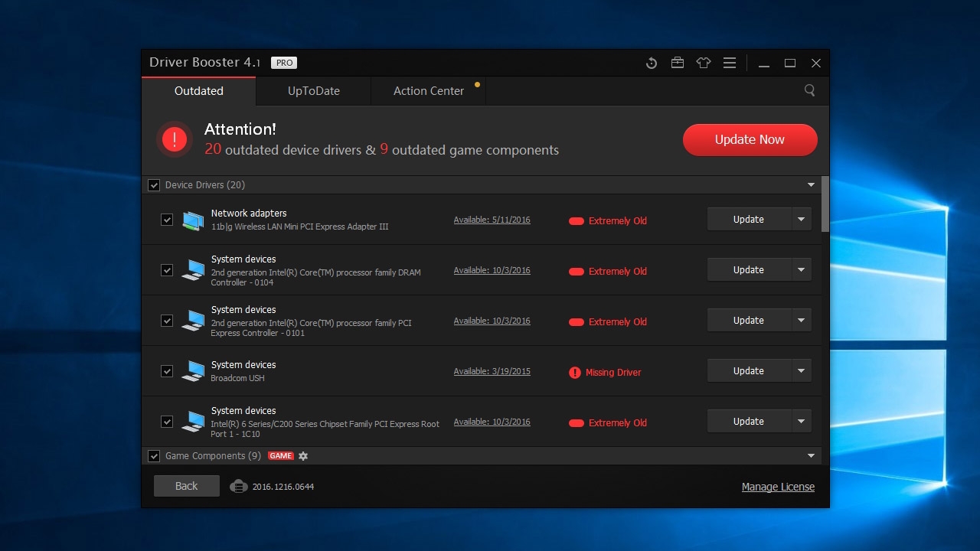Open the Update dropdown arrow for Network adapters
This screenshot has height=551, width=980.
[x=801, y=220]
